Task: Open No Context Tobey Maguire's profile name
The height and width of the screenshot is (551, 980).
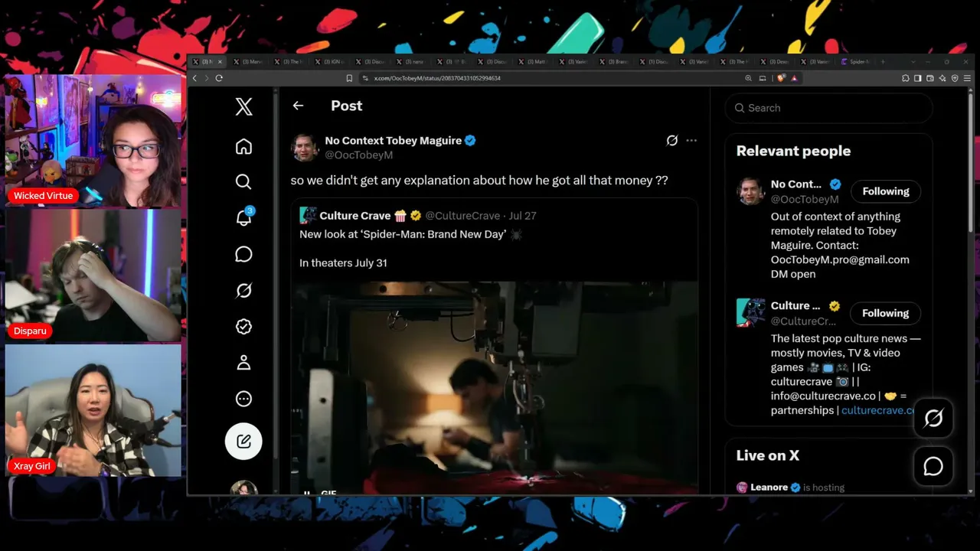Action: point(393,140)
